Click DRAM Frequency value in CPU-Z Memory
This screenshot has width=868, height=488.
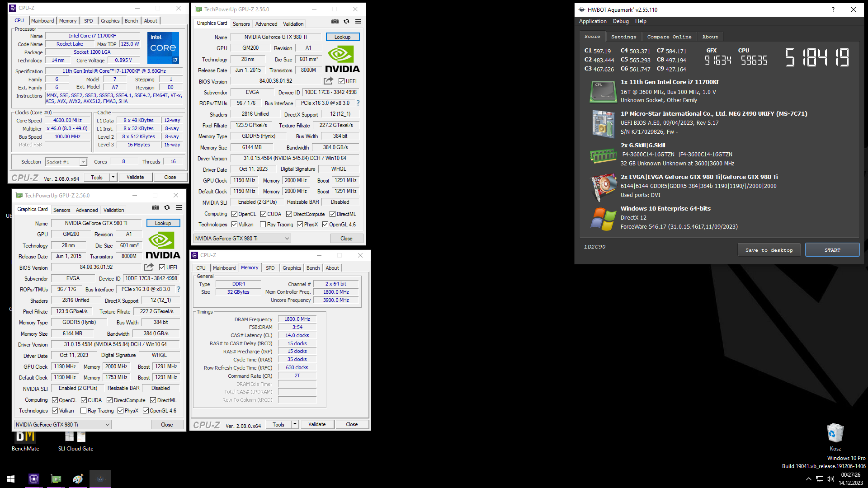297,319
